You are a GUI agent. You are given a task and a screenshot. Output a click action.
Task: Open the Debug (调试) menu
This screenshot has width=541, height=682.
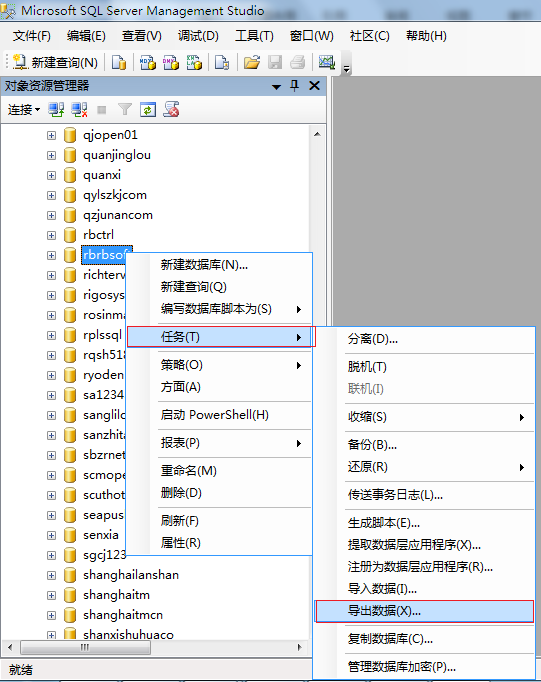pyautogui.click(x=198, y=36)
